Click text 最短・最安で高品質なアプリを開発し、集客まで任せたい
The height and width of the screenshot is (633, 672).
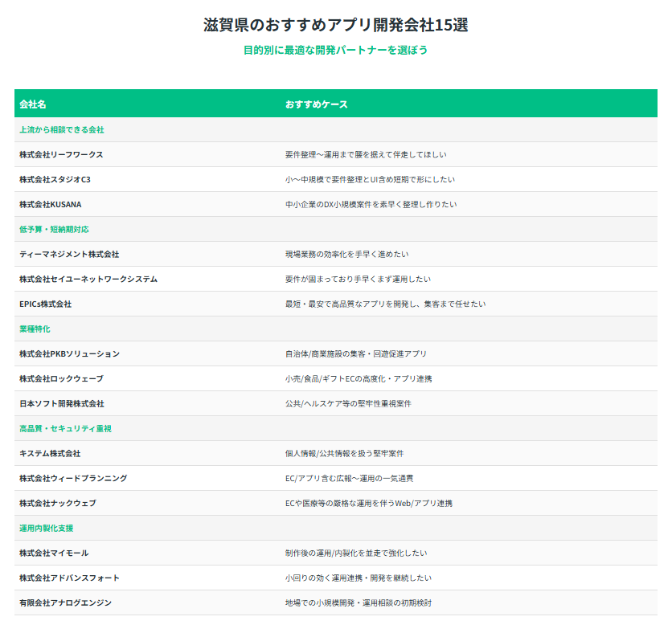[x=386, y=304]
